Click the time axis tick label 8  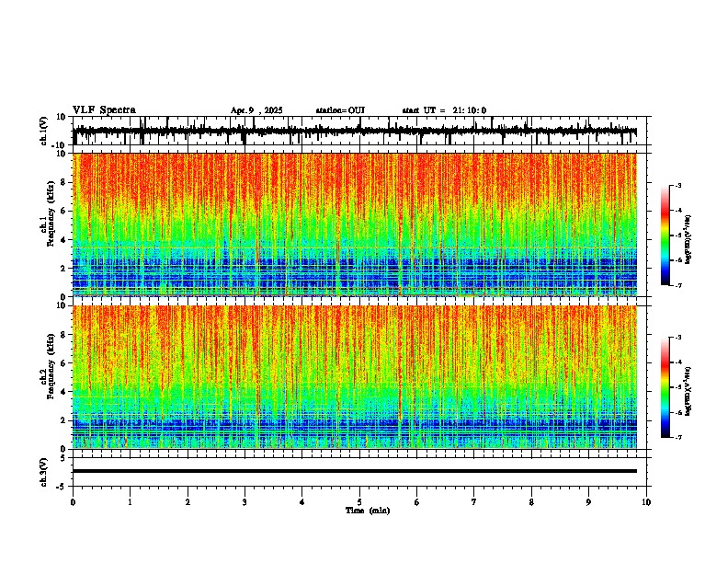coord(531,502)
